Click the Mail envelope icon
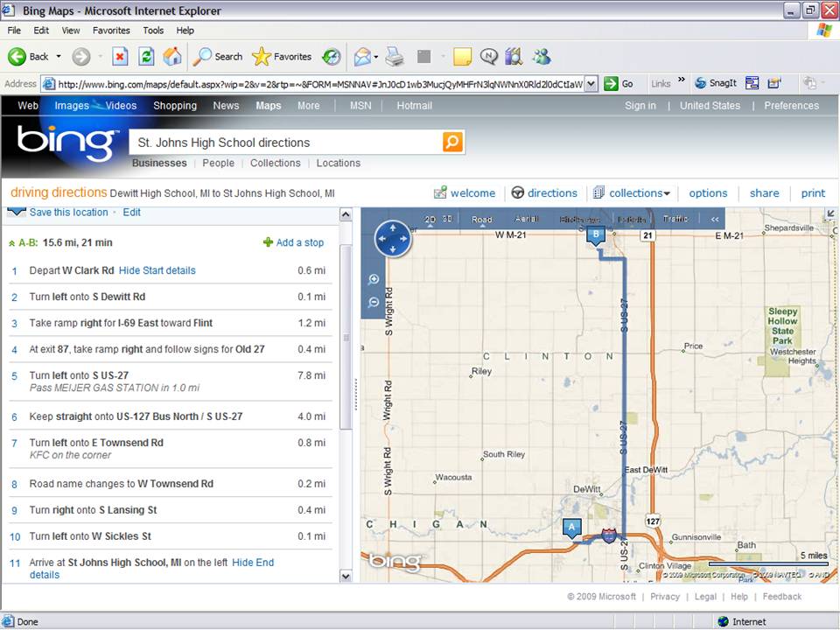This screenshot has width=840, height=630. (362, 56)
